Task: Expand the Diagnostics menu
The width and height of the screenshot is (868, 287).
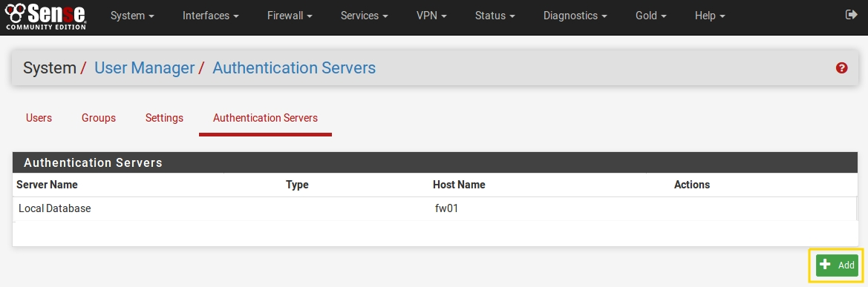Action: pos(575,16)
